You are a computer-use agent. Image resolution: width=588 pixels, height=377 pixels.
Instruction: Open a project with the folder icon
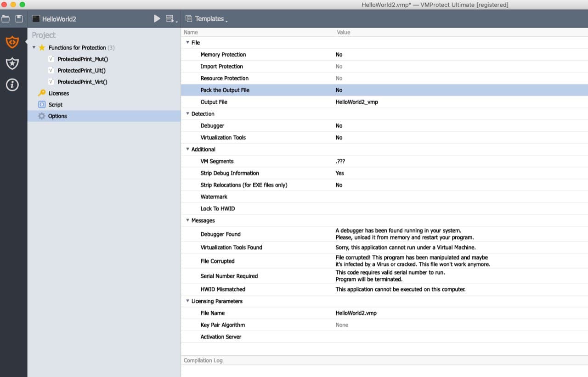point(6,19)
